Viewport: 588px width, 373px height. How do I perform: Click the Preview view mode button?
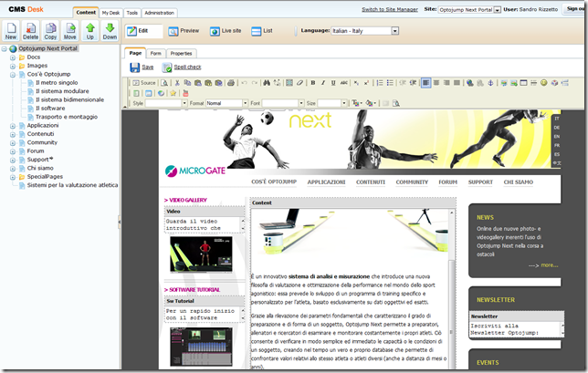tap(184, 31)
